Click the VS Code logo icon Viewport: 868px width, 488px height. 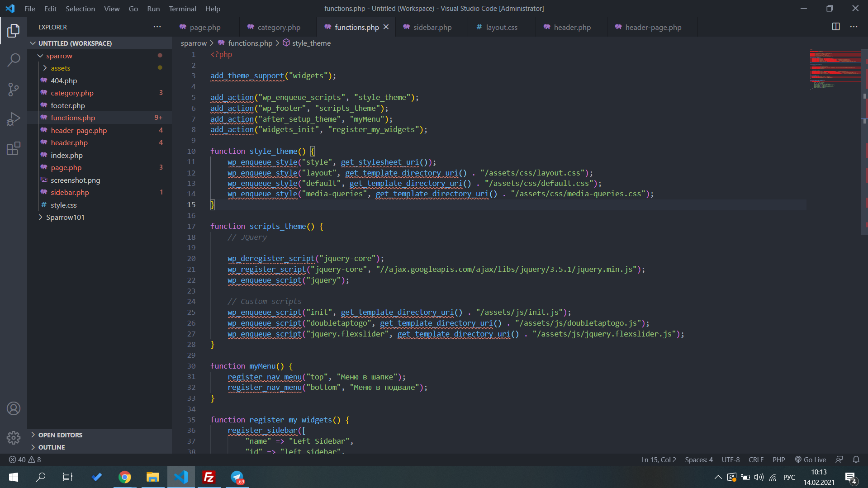pyautogui.click(x=10, y=8)
